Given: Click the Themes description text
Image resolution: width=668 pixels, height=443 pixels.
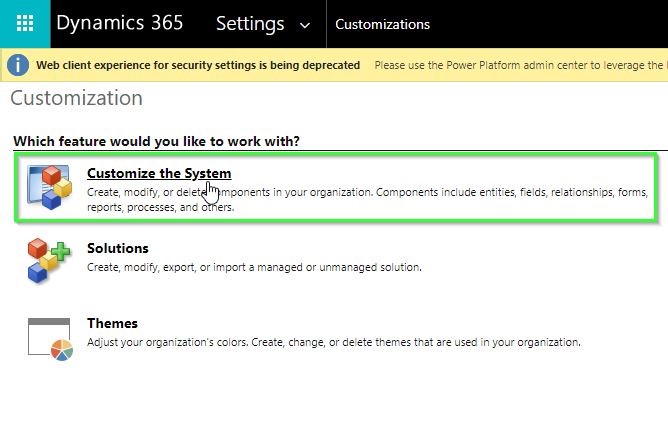Looking at the screenshot, I should pos(333,342).
